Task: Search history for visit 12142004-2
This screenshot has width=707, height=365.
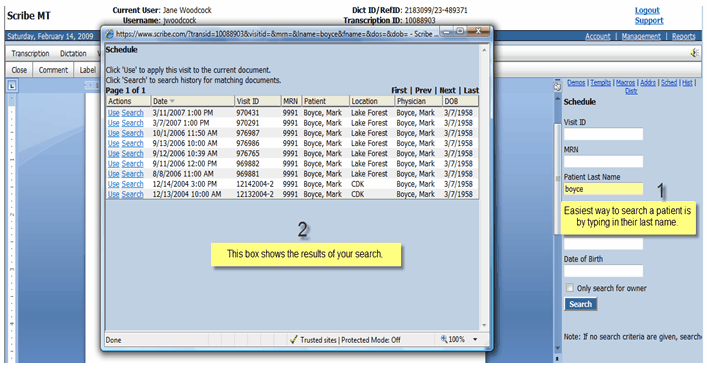Action: coord(133,184)
